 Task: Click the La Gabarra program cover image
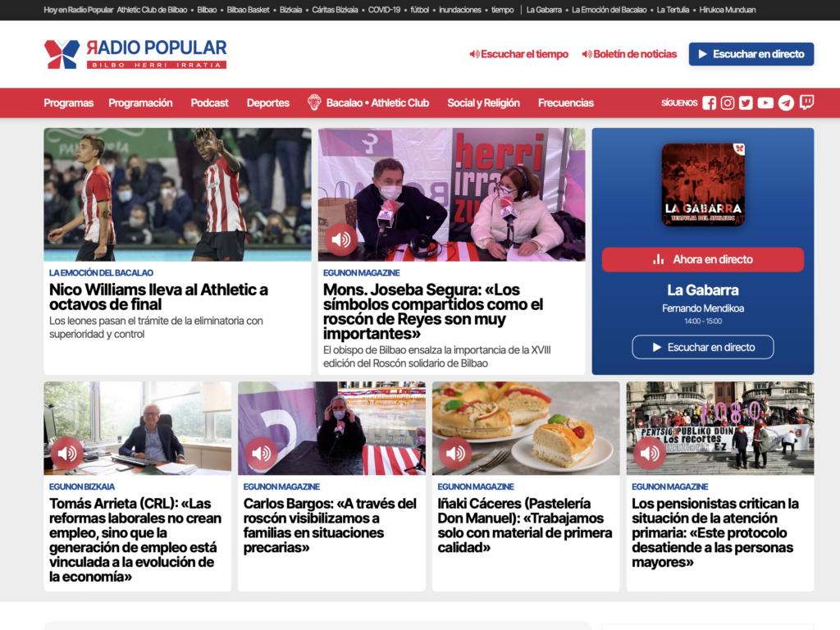pyautogui.click(x=703, y=185)
